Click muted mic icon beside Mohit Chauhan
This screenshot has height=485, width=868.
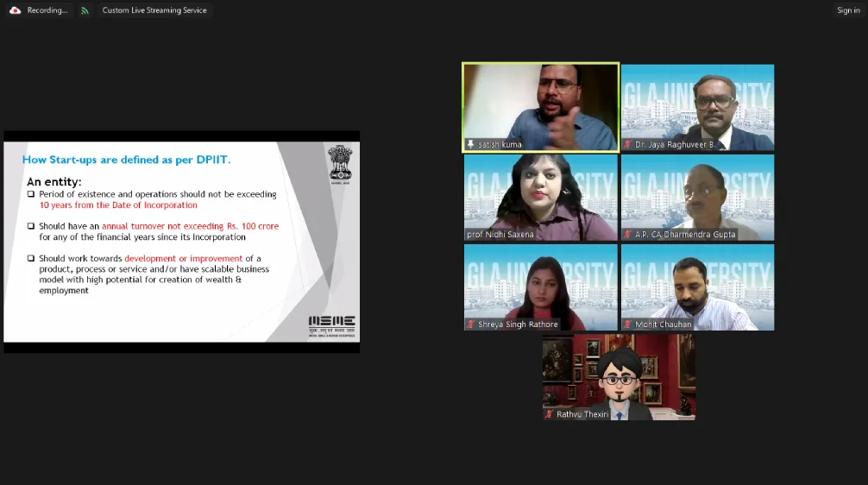click(x=627, y=324)
